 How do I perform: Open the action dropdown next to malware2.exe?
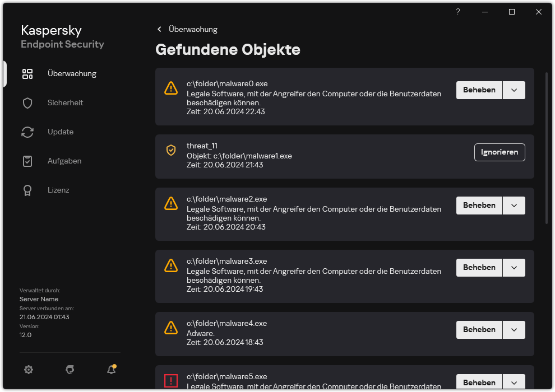514,205
